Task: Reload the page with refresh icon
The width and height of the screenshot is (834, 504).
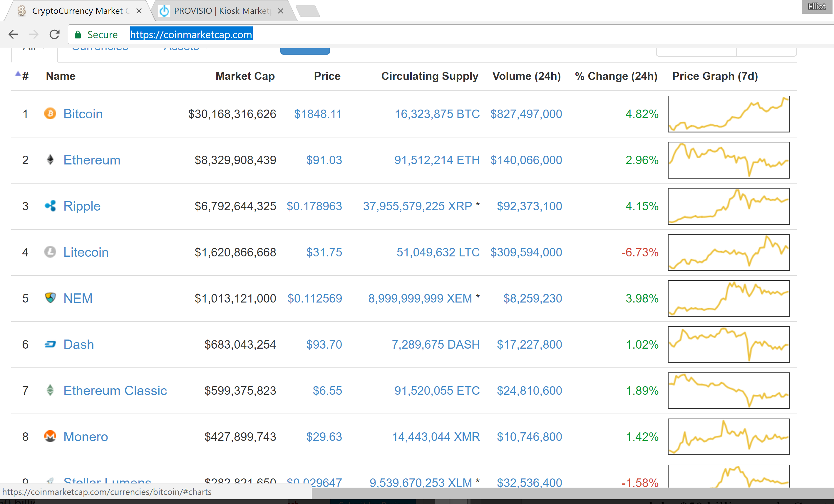Action: (x=54, y=34)
